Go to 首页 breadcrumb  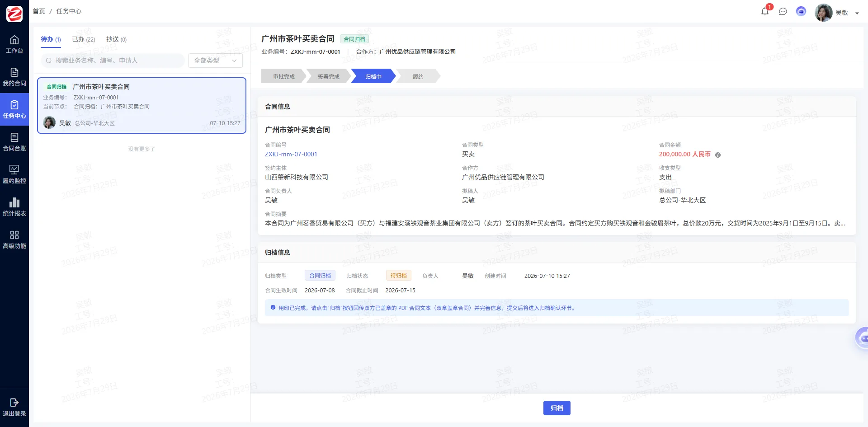pyautogui.click(x=39, y=11)
